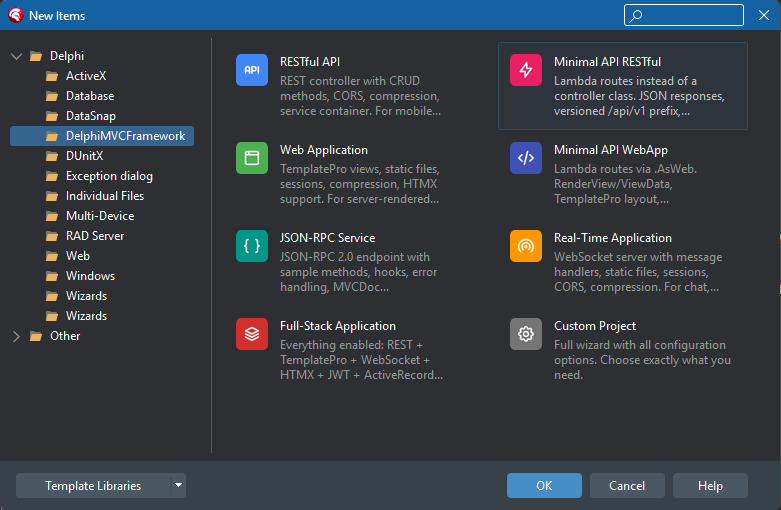Viewport: 781px width, 510px height.
Task: Select the blue RESTful API template icon
Action: (x=252, y=70)
